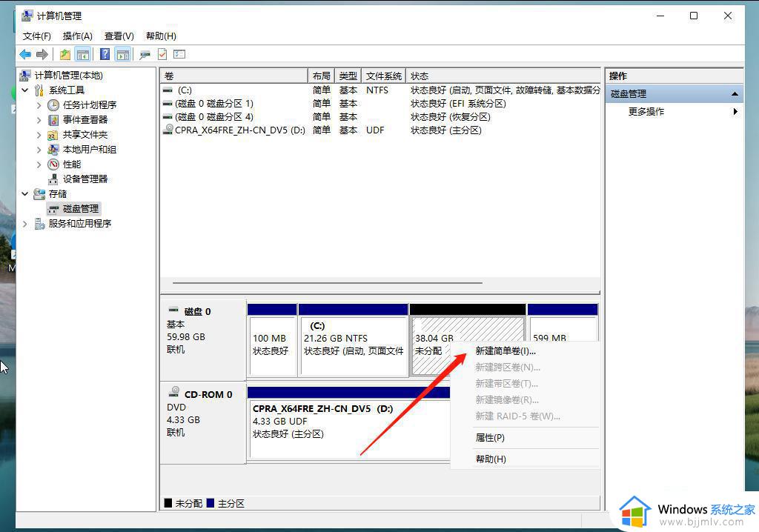The image size is (759, 532).
Task: Select the CPRA_X64FRE_ZH-CN_DV5 (D:) 4.33 GB partition block
Action: (348, 423)
